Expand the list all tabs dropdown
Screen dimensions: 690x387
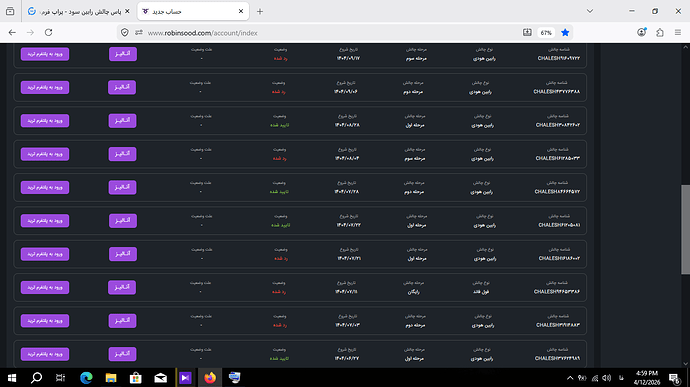click(590, 11)
